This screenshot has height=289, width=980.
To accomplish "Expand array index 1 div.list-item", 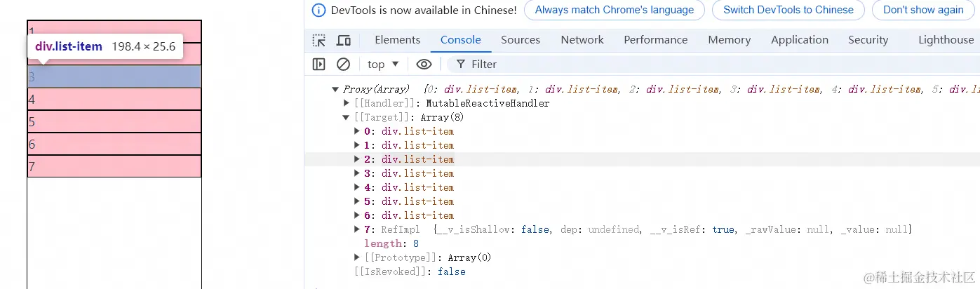I will point(358,145).
